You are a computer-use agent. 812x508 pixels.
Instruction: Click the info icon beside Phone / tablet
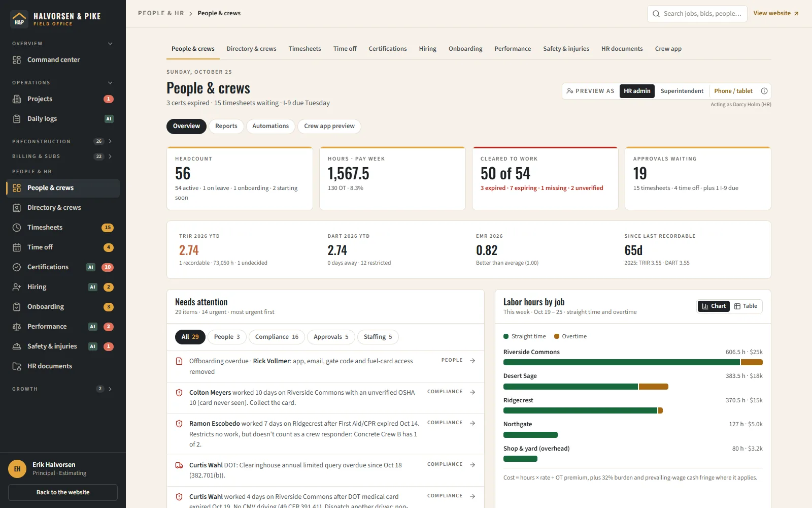coord(764,91)
